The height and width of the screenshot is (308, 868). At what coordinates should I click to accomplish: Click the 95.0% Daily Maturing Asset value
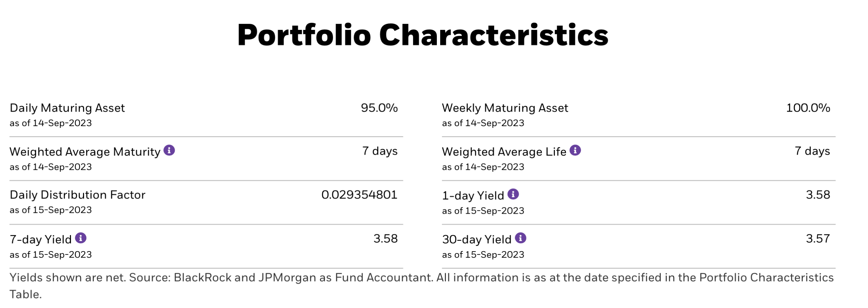[379, 108]
